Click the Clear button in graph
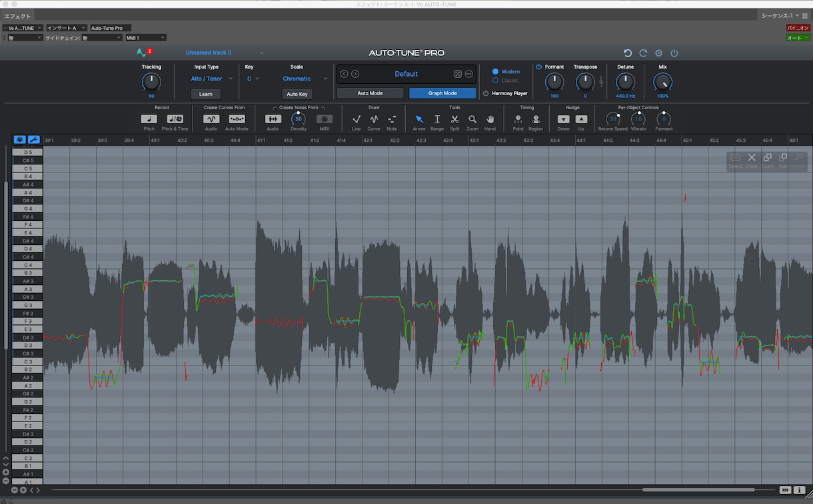The height and width of the screenshot is (504, 813). click(x=752, y=160)
